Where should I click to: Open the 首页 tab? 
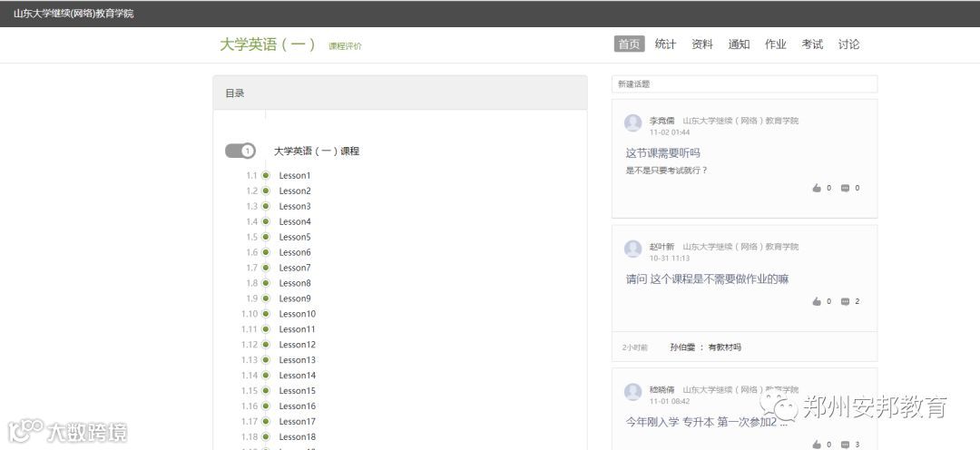pos(629,44)
